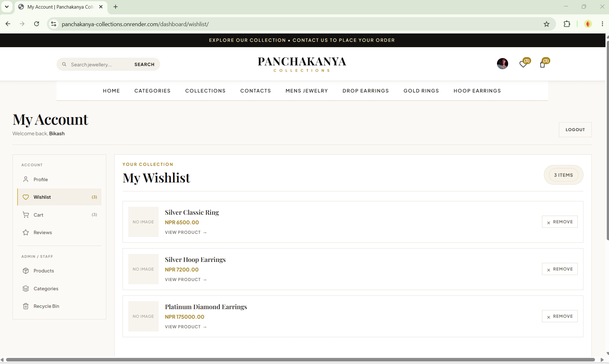Open Chrome profile avatar
This screenshot has height=364, width=609.
pos(588,24)
